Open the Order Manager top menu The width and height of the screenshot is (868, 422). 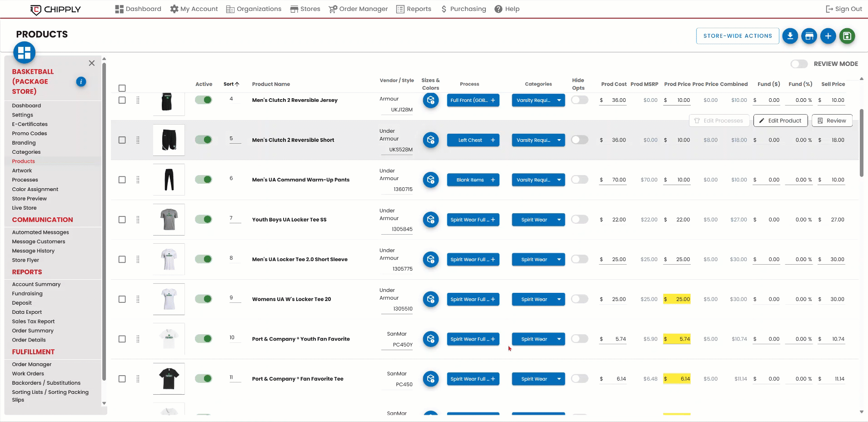tap(358, 9)
